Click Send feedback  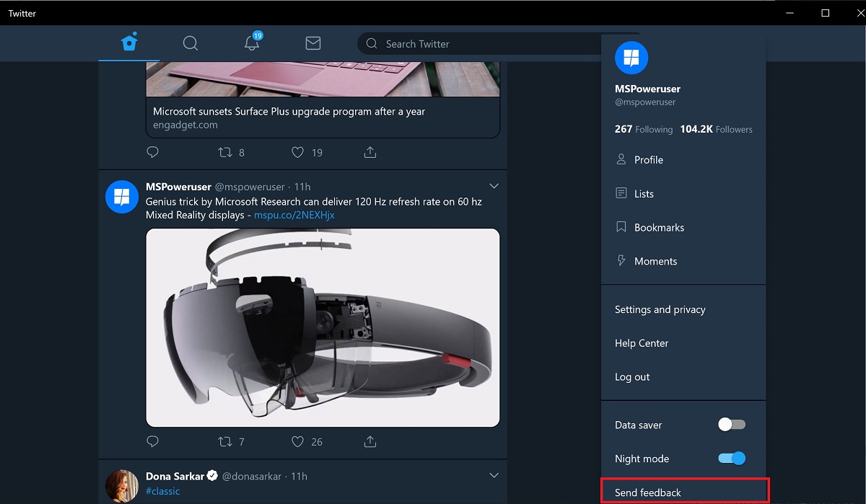(x=685, y=490)
